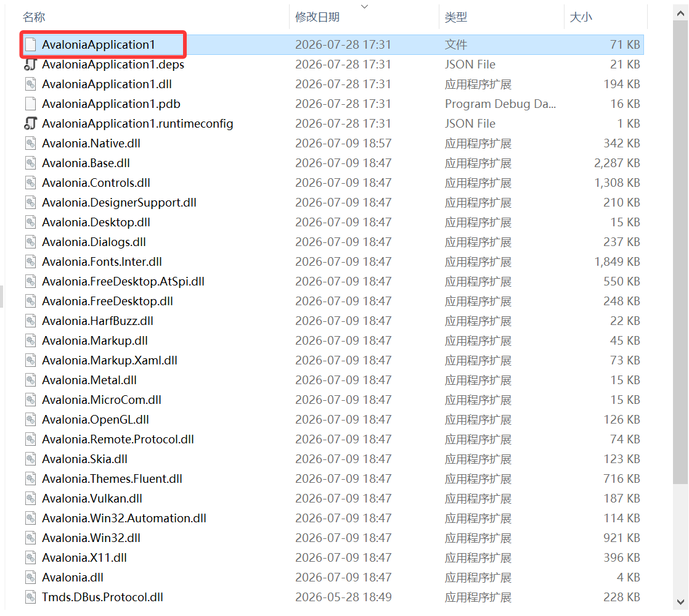689x616 pixels.
Task: Click the Tmds.DBus.Protocol.dll file icon
Action: pyautogui.click(x=30, y=598)
